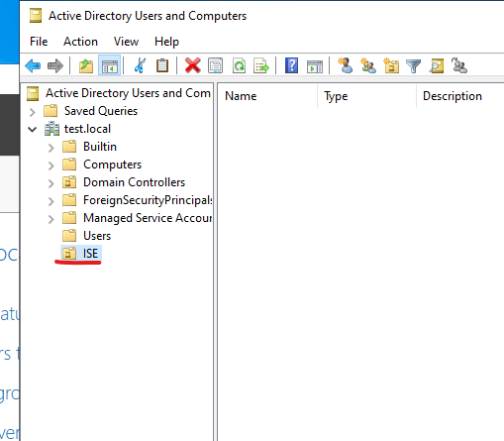Screen dimensions: 504x441
Task: Open Properties from the toolbar icon
Action: (215, 65)
